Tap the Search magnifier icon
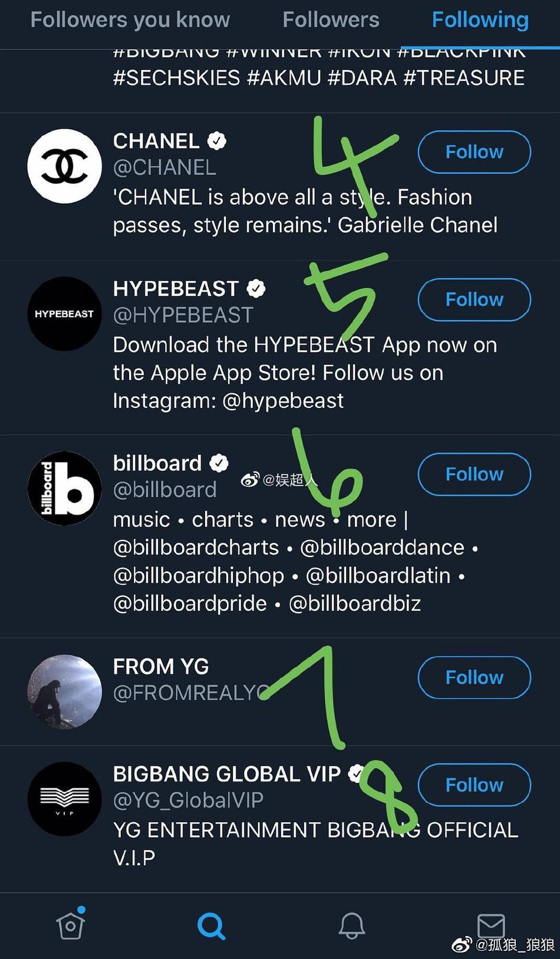Screen dimensions: 560x959 coord(211,926)
